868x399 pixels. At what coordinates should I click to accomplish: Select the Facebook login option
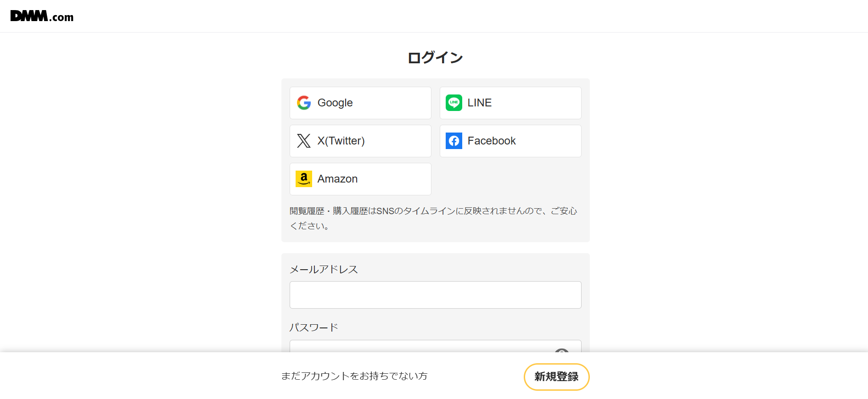(x=510, y=141)
